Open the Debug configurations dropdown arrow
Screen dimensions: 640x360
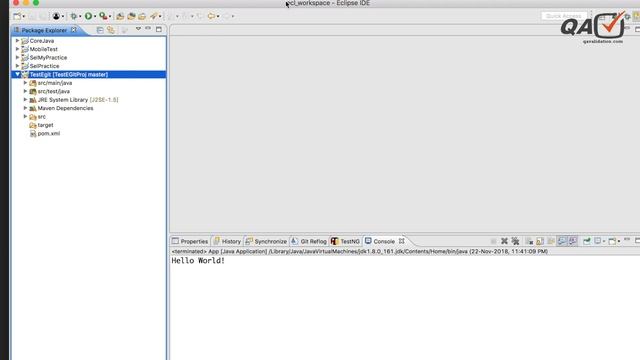point(80,17)
